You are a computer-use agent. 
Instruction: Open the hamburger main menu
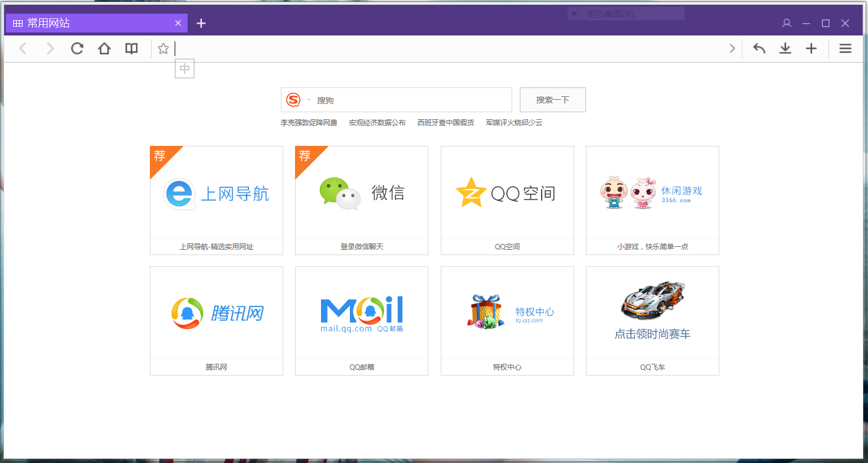(846, 48)
